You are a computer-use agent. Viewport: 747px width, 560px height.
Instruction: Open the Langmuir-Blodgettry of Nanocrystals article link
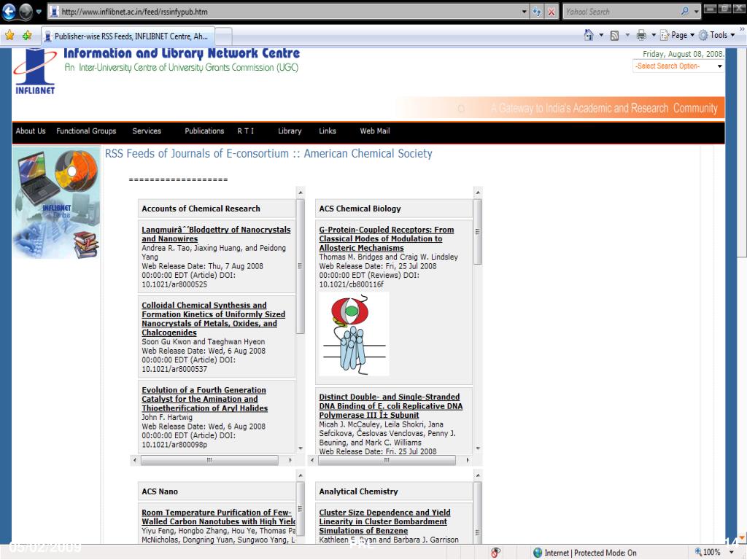(x=216, y=234)
